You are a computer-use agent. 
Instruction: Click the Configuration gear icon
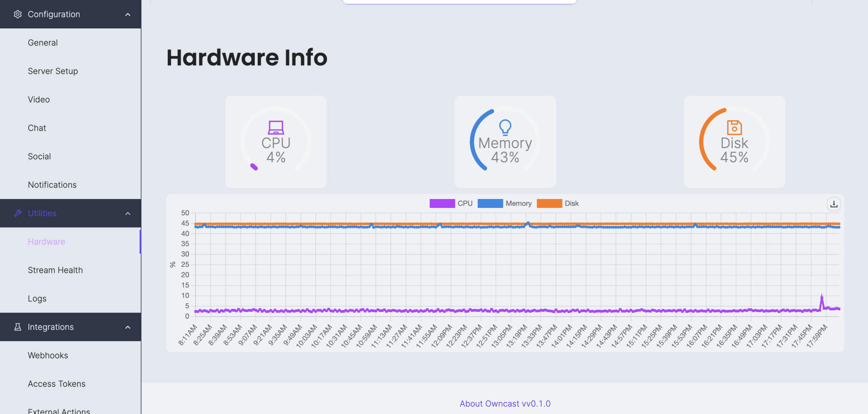(17, 14)
